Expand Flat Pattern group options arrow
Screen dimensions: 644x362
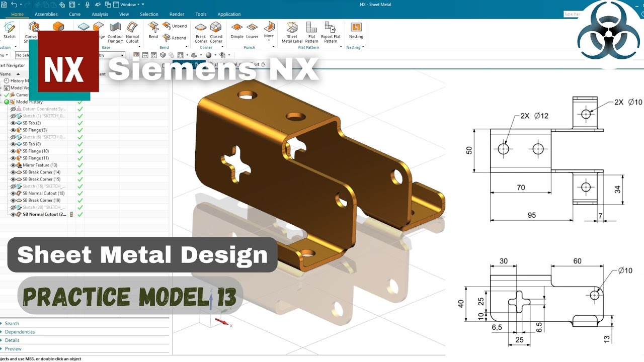point(341,47)
